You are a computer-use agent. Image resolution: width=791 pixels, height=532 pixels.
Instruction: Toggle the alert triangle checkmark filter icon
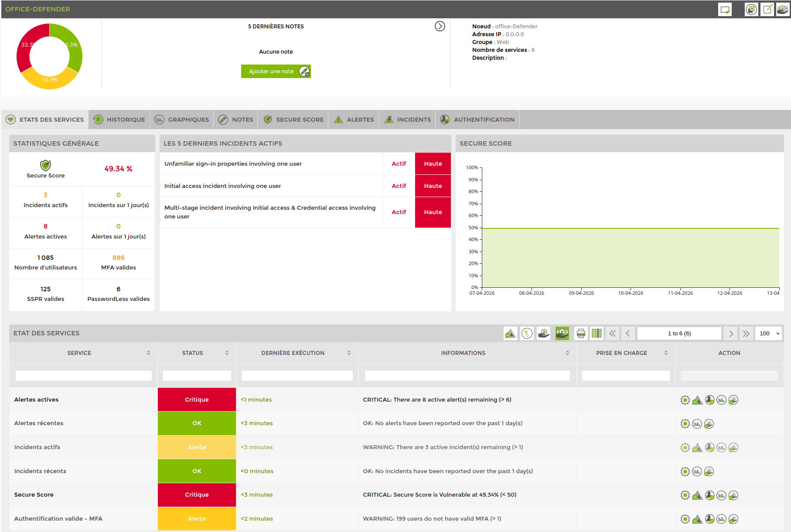point(510,334)
